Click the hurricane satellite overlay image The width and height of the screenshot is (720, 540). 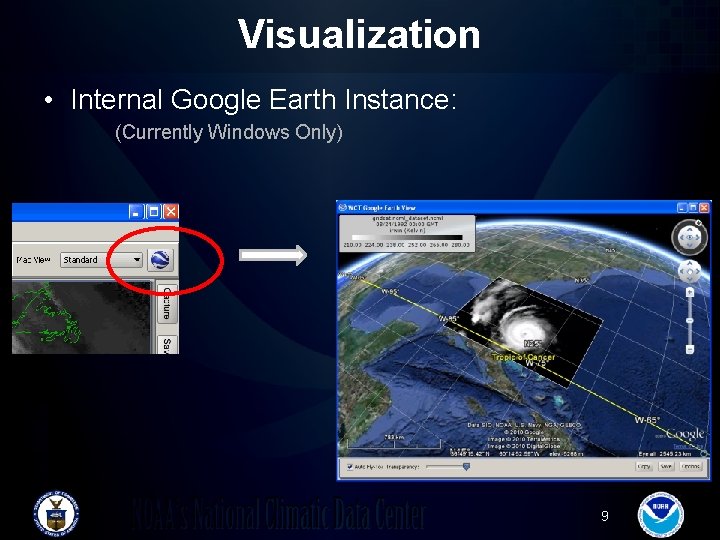(523, 332)
